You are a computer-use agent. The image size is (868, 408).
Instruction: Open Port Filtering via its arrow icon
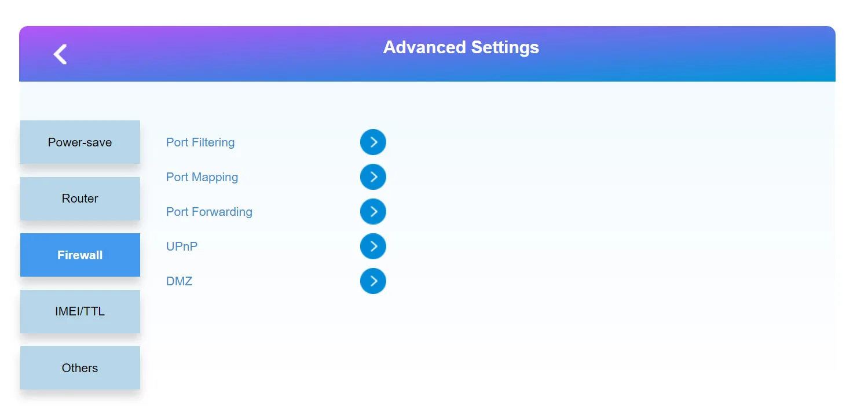tap(373, 142)
